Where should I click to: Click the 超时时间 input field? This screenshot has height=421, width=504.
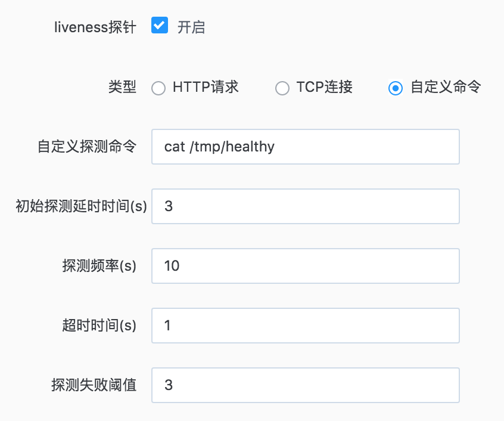click(305, 326)
